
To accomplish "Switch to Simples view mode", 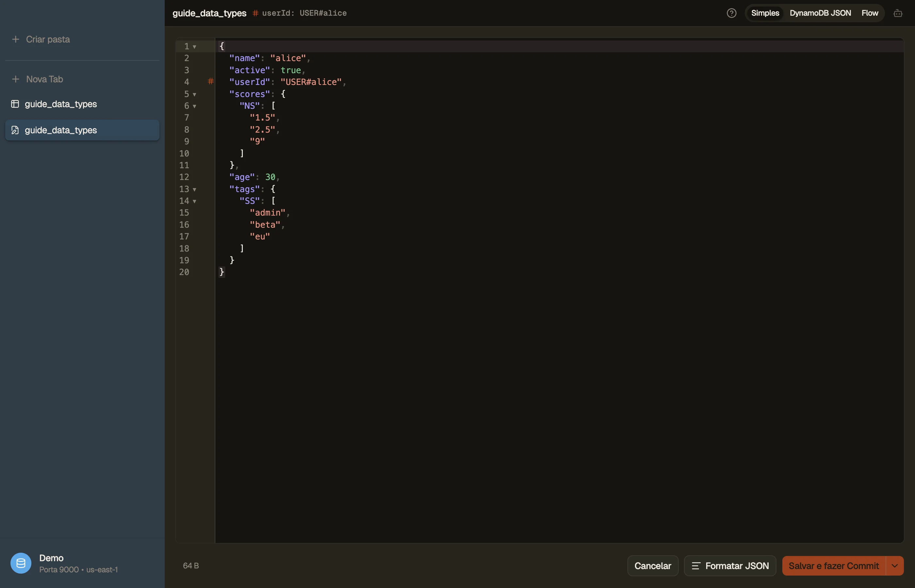I will click(765, 13).
